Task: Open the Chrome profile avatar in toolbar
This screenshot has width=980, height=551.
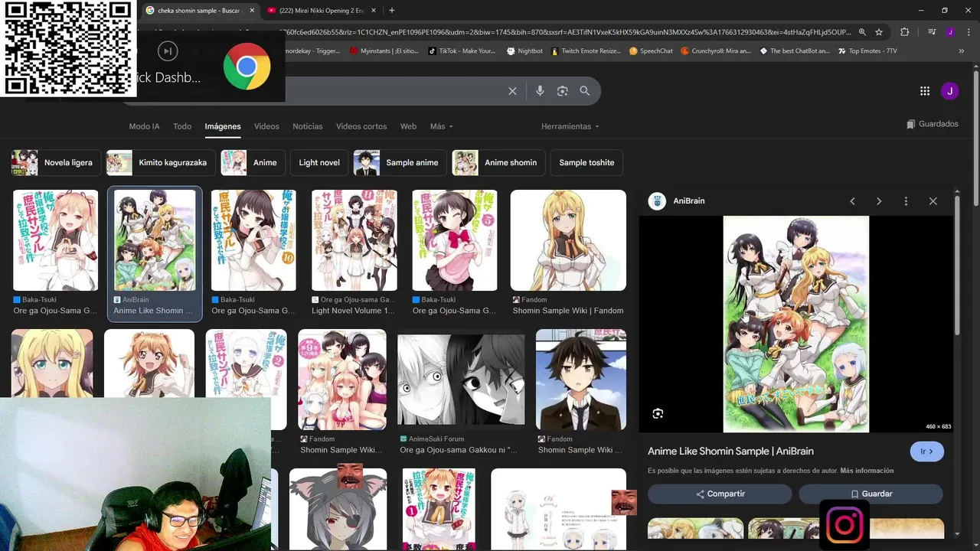Action: (x=950, y=32)
